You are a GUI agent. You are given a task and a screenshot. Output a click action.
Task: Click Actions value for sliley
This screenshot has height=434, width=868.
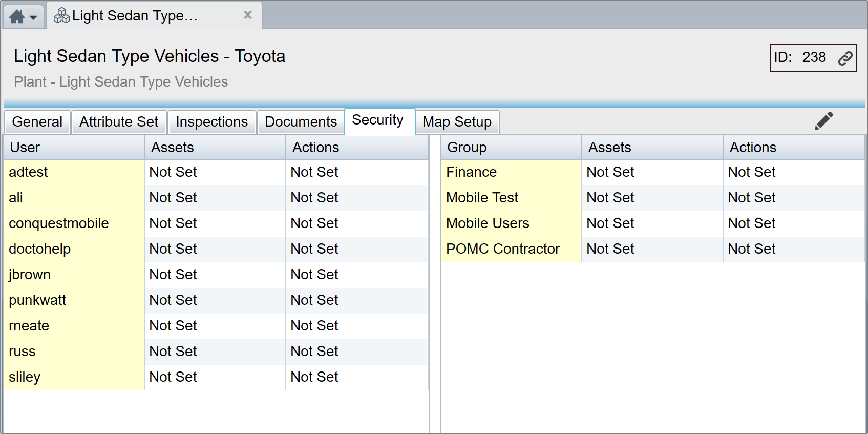click(357, 378)
